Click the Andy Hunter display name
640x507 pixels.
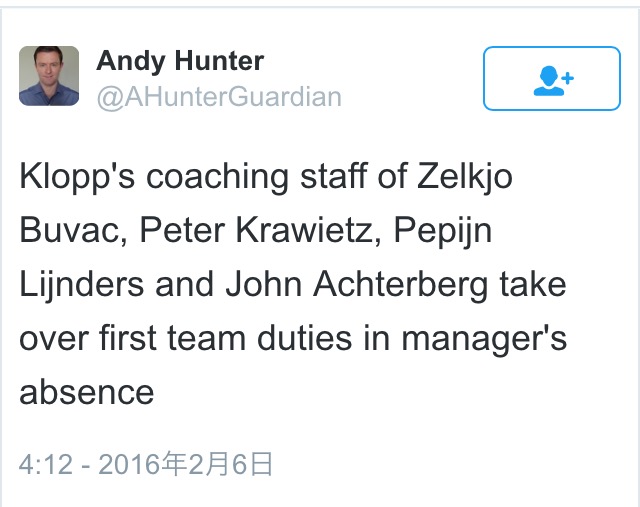click(x=180, y=61)
